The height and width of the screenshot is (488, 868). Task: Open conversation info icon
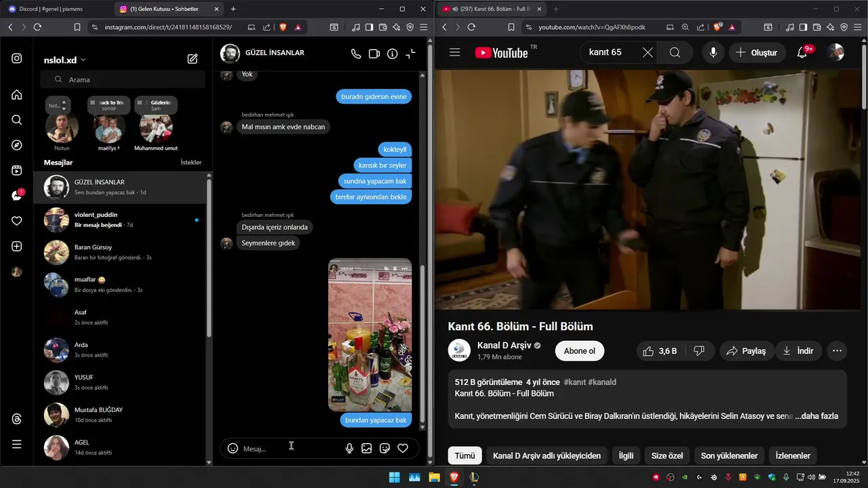393,54
